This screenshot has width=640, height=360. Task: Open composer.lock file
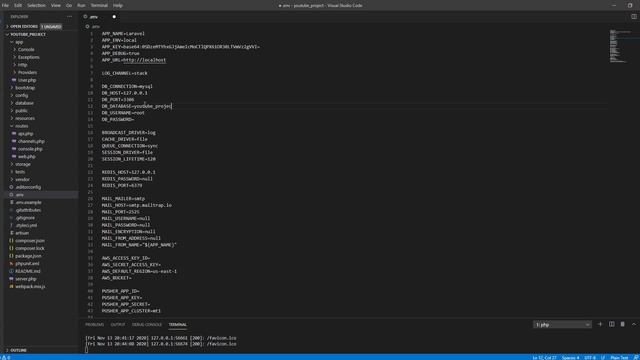click(x=30, y=248)
